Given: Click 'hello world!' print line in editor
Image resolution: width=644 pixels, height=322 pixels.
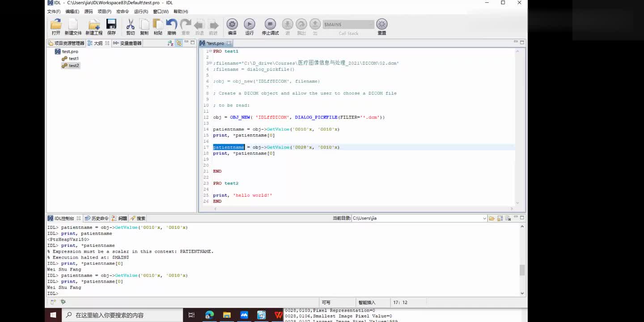Looking at the screenshot, I should [x=242, y=195].
